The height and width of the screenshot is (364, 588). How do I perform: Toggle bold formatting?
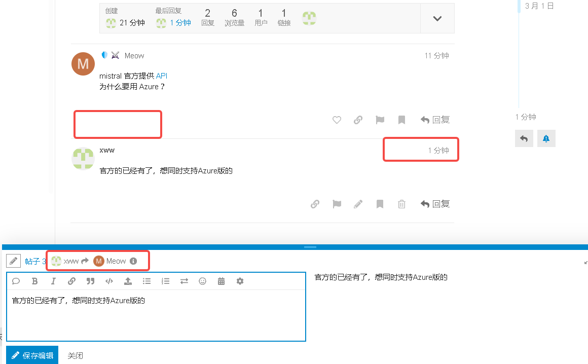[x=34, y=281]
